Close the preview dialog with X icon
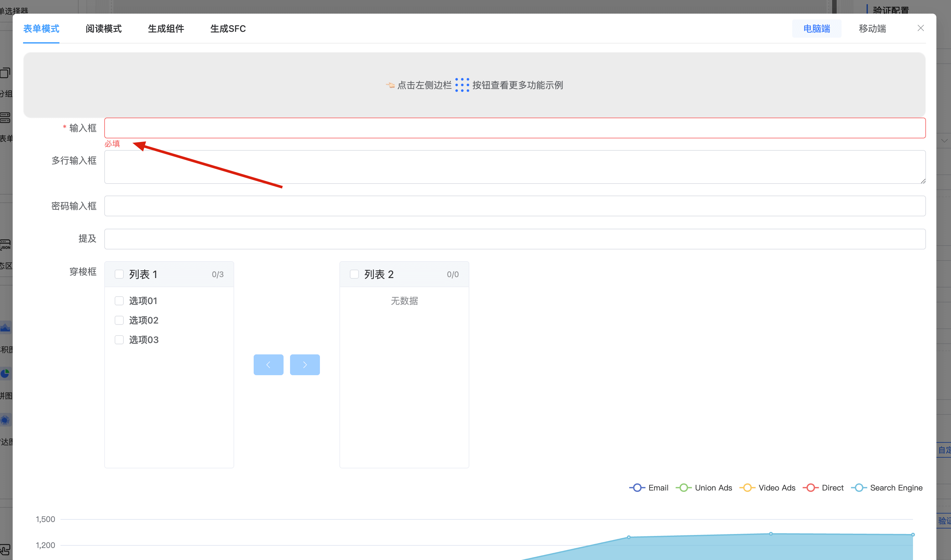Viewport: 951px width, 560px height. tap(920, 28)
